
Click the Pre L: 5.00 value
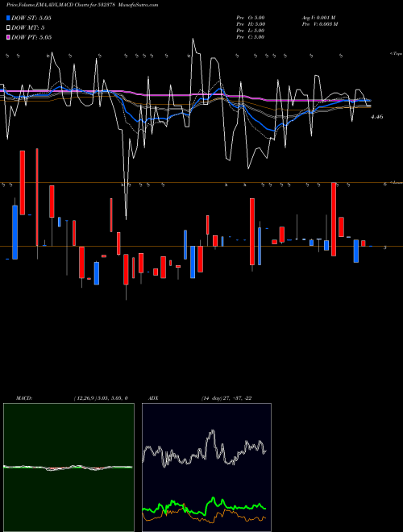(x=251, y=31)
